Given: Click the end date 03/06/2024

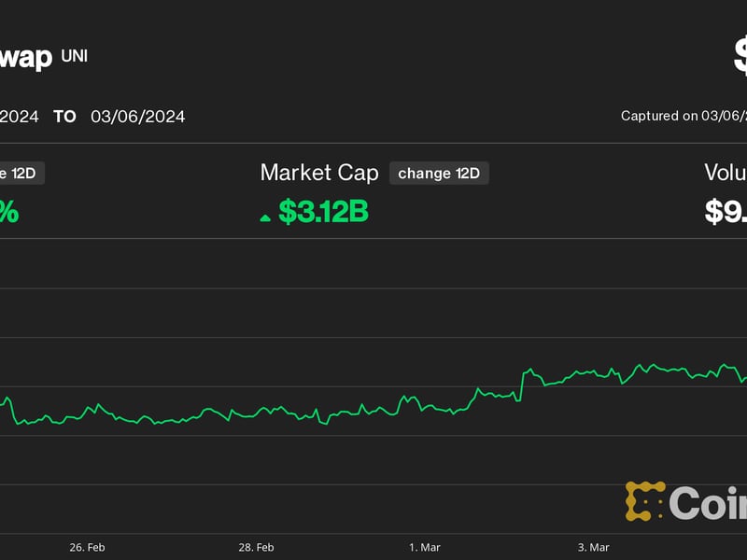Looking at the screenshot, I should 137,117.
